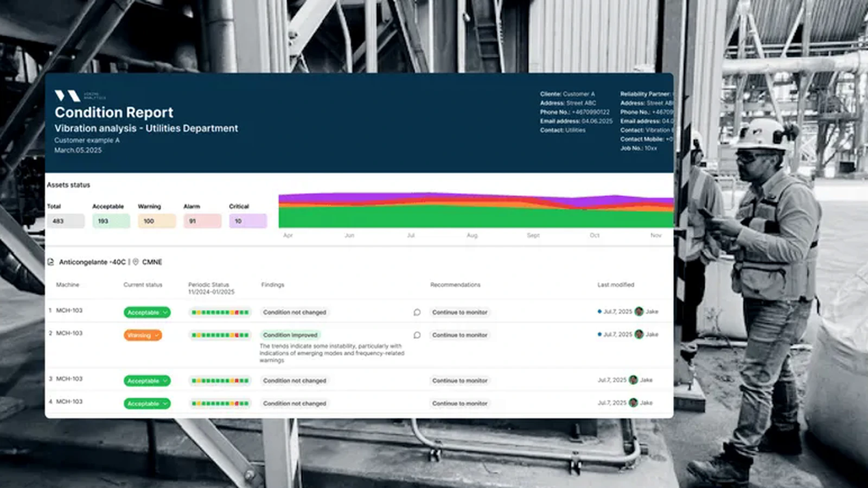Open the Acceptable status dropdown in row 4
The image size is (868, 488).
147,403
